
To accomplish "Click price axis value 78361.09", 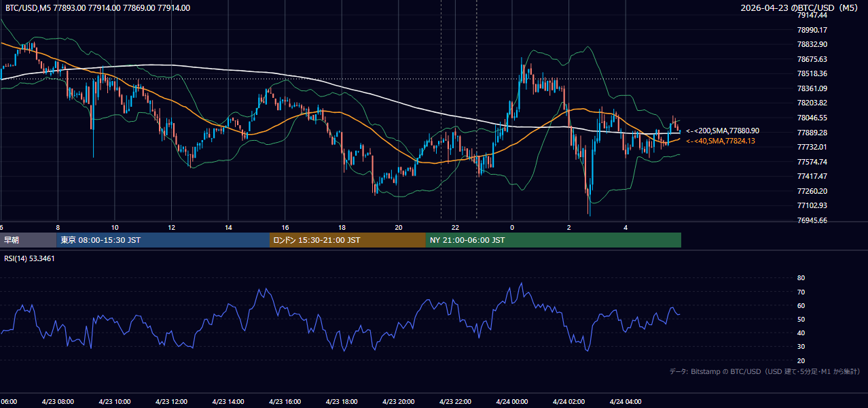I will [812, 88].
